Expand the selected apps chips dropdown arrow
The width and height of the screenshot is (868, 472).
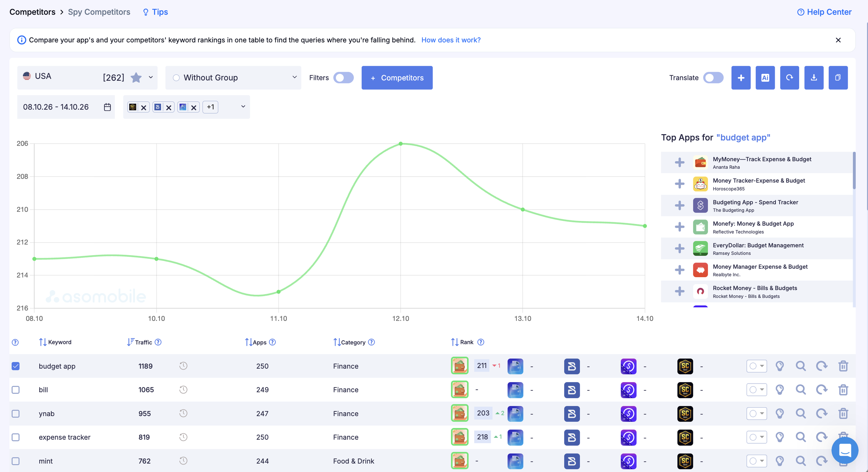click(243, 107)
